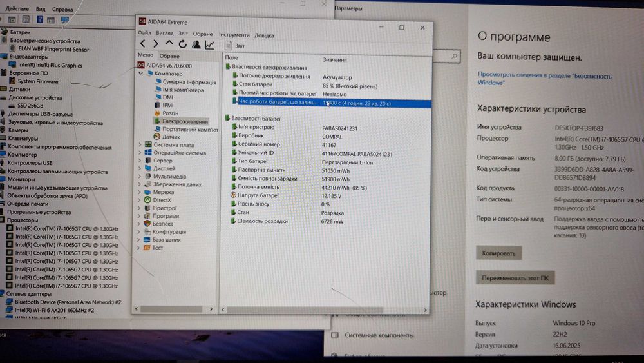Click the База даних icon
This screenshot has height=363, width=644.
coord(147,240)
